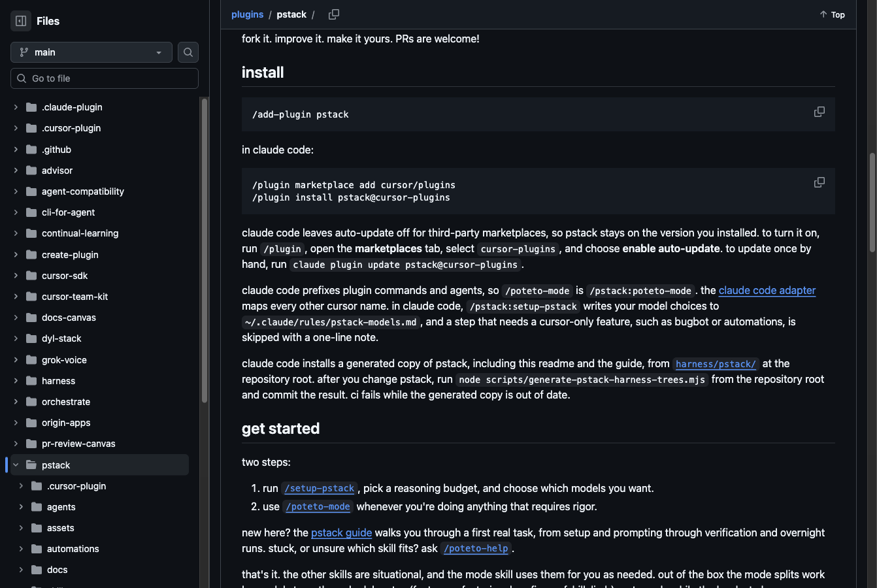Viewport: 877px width, 588px height.
Task: Jump to Top of the file
Action: click(832, 14)
